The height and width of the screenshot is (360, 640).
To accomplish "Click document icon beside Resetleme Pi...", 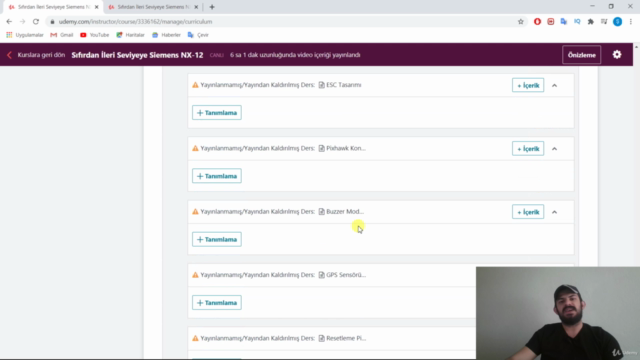I will tap(322, 338).
